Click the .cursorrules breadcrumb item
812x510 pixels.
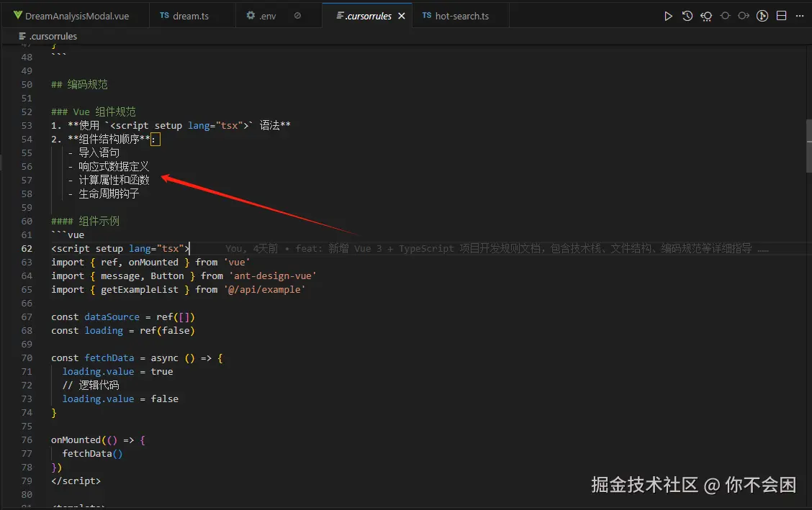point(48,36)
